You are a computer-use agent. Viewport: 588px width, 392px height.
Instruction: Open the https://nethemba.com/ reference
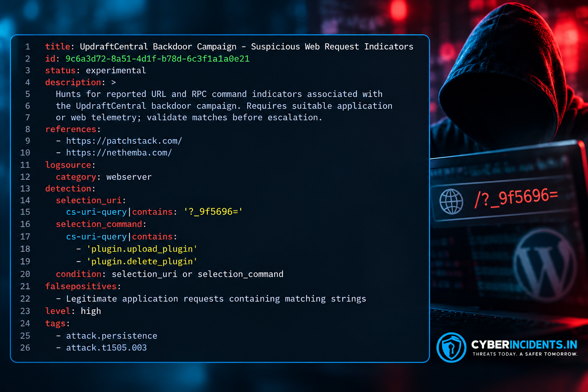coord(119,153)
